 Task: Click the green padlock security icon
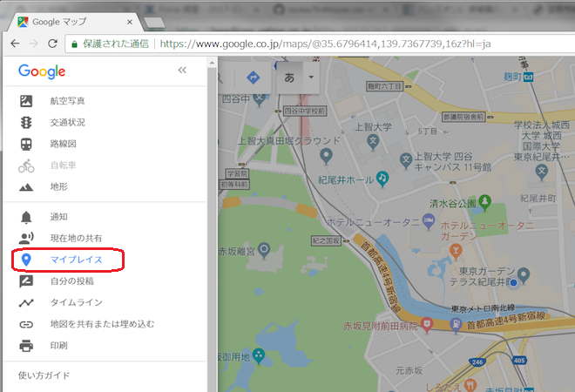pyautogui.click(x=74, y=44)
